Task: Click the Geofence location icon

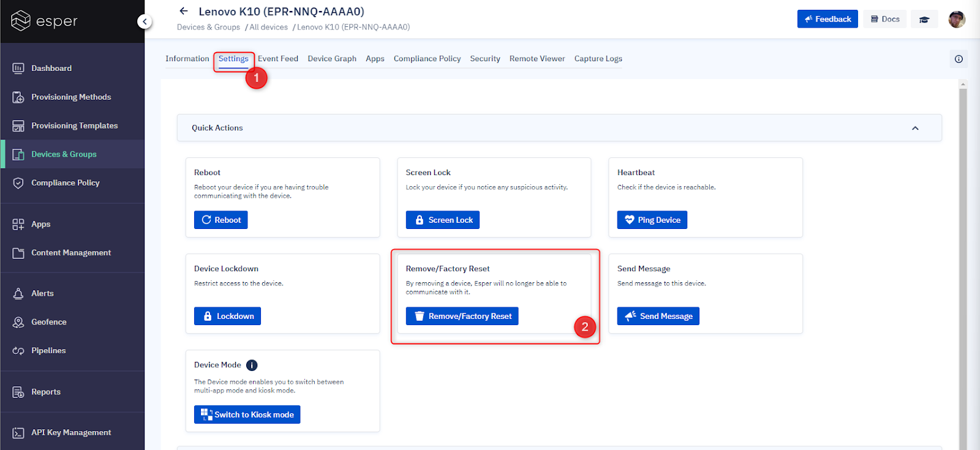Action: pyautogui.click(x=18, y=322)
